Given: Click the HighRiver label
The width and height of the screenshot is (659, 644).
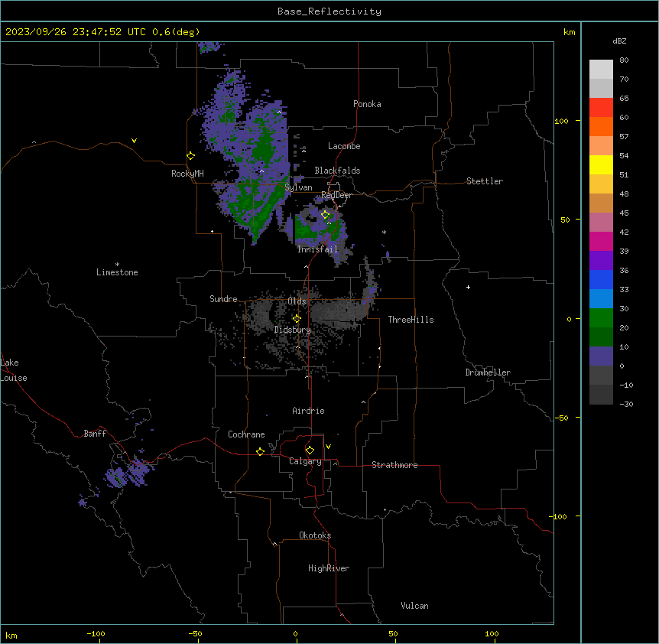Looking at the screenshot, I should (329, 568).
